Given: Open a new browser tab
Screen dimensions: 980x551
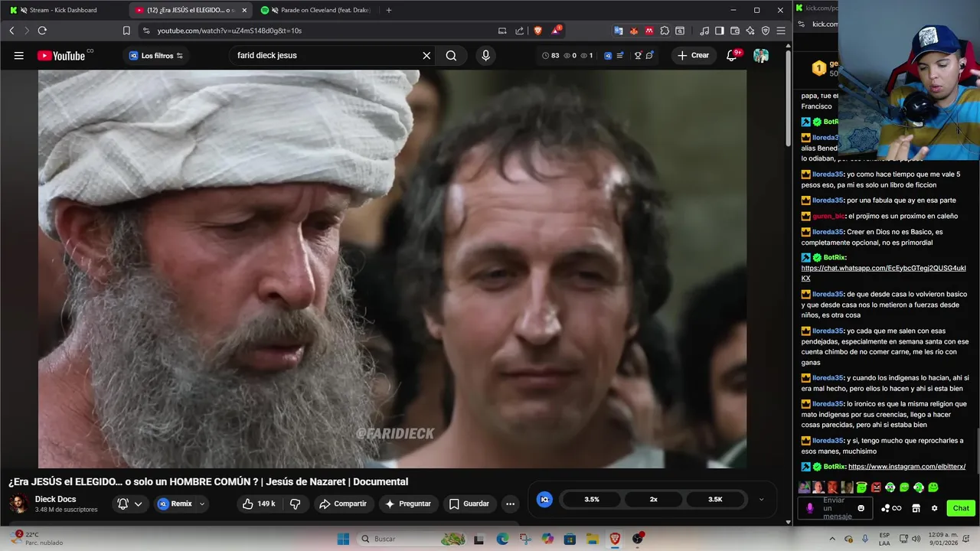Looking at the screenshot, I should [x=389, y=10].
